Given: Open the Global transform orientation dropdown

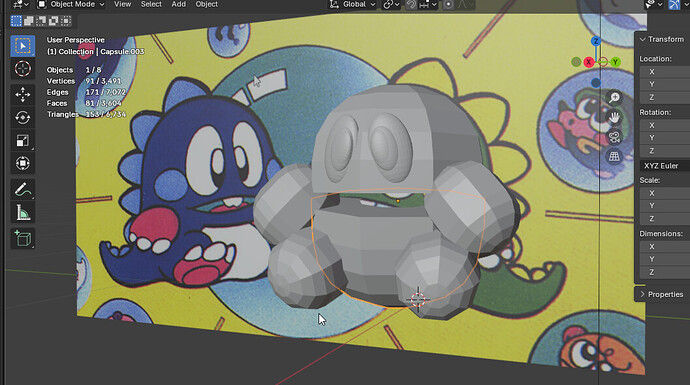Looking at the screenshot, I should coord(352,4).
